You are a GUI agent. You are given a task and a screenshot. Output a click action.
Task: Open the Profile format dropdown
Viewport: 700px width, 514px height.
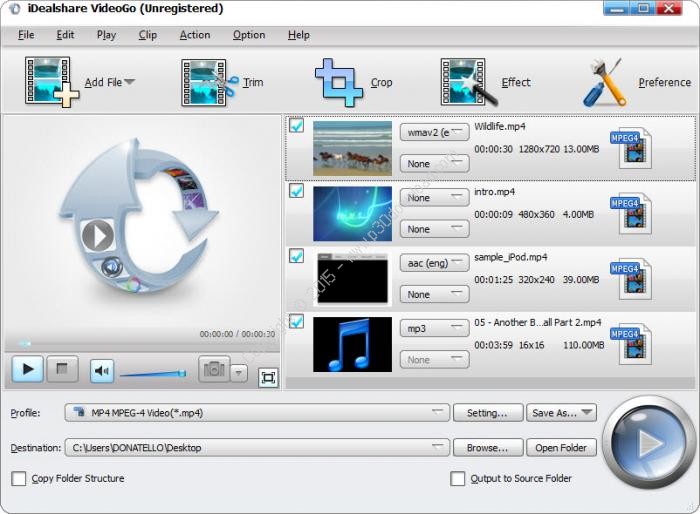[x=257, y=413]
